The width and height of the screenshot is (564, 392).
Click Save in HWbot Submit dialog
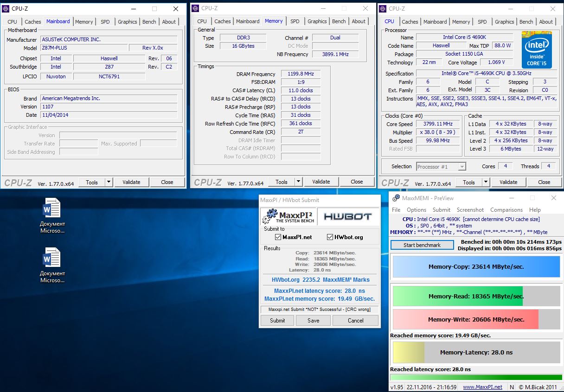[x=313, y=320]
